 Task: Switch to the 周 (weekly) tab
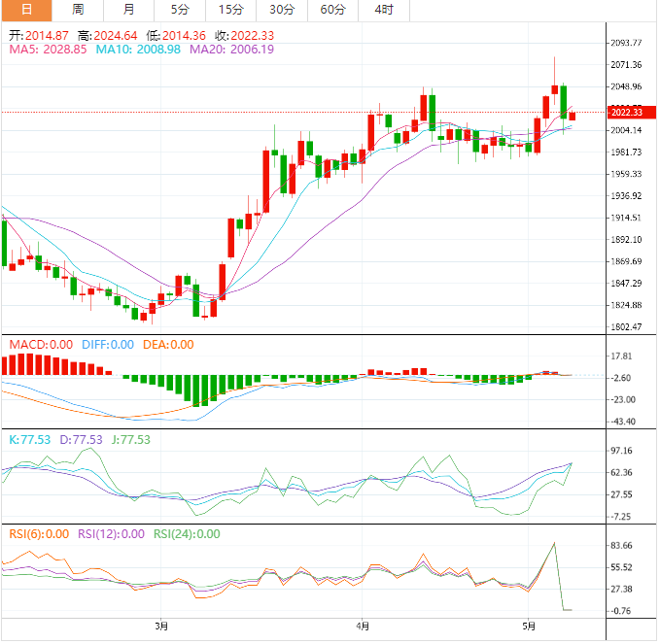(x=78, y=10)
